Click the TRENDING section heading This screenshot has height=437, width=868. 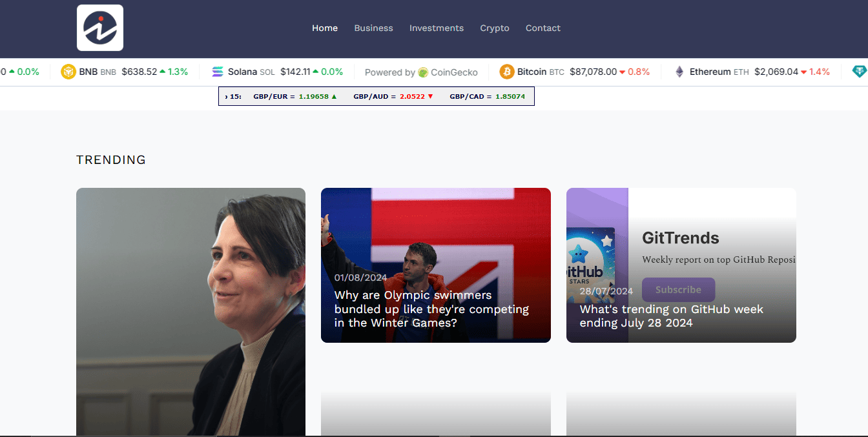click(111, 159)
